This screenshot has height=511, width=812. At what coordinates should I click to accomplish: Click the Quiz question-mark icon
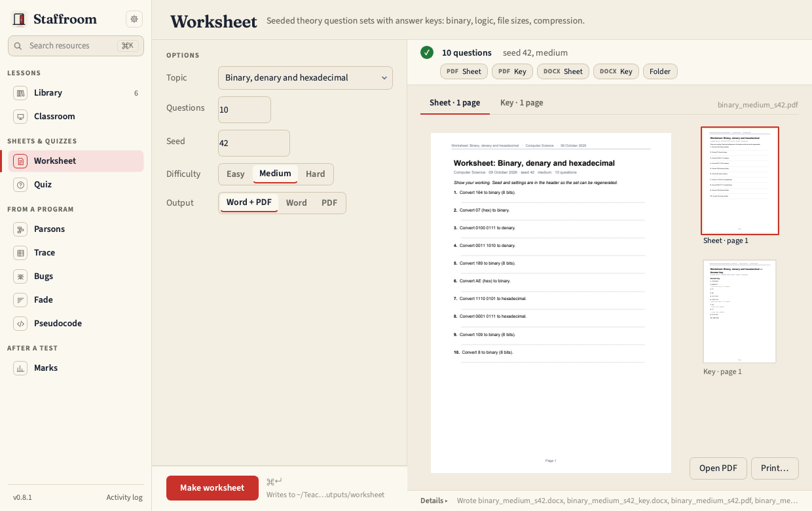point(20,185)
